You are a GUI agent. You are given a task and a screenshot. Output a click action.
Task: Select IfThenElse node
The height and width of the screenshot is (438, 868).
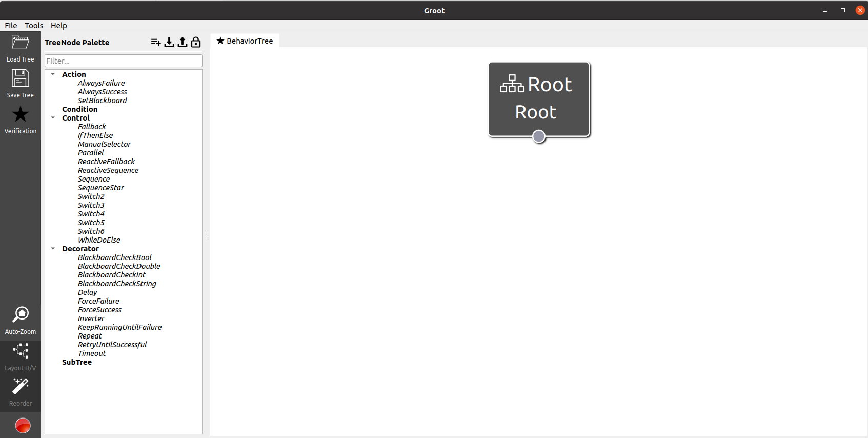pyautogui.click(x=95, y=135)
